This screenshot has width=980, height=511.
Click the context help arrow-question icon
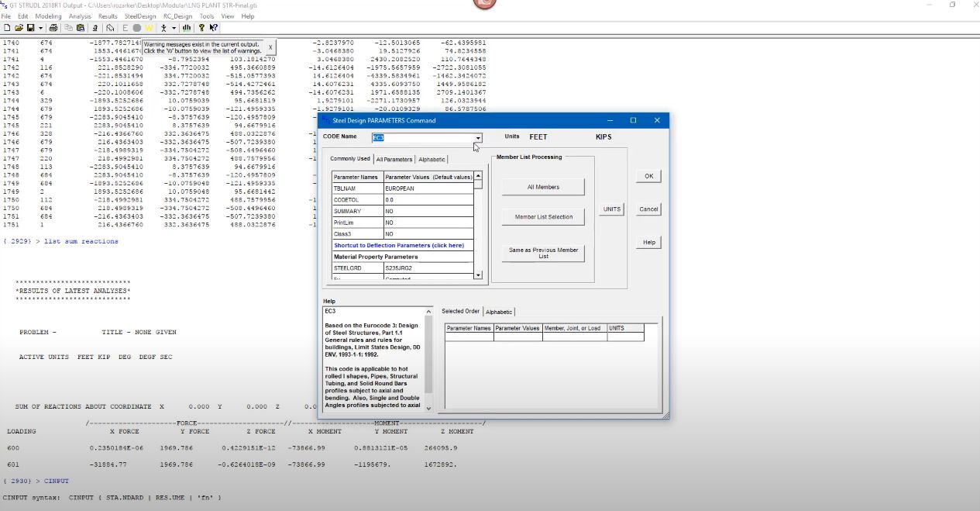point(214,28)
